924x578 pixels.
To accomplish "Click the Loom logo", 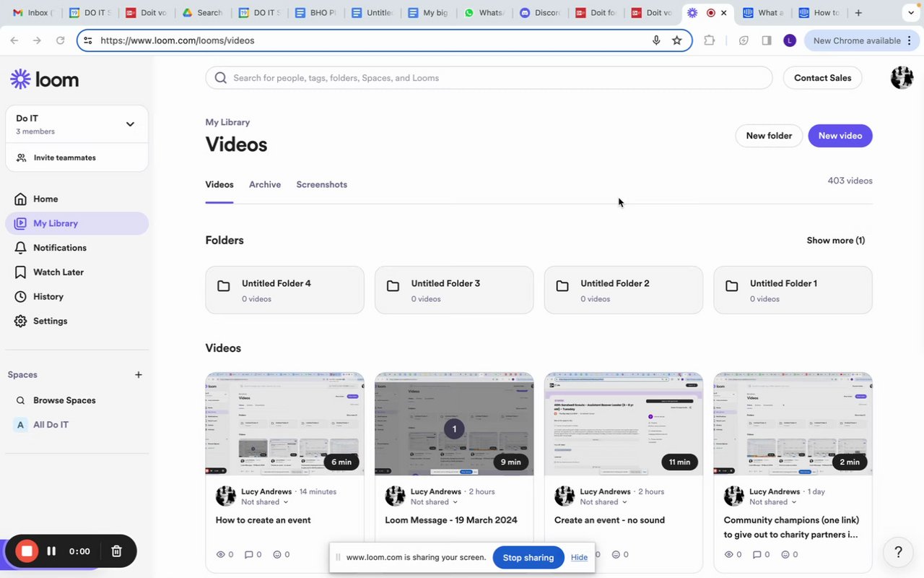I will [45, 79].
